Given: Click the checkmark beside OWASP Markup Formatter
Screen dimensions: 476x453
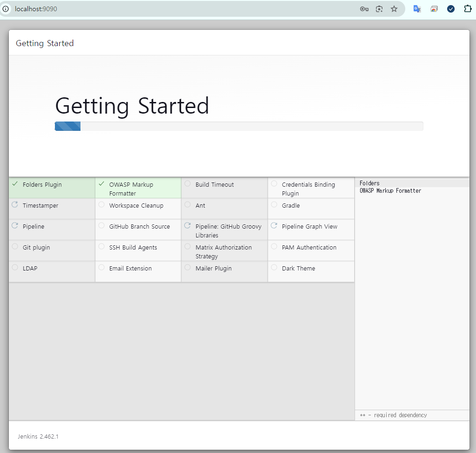Looking at the screenshot, I should click(101, 184).
